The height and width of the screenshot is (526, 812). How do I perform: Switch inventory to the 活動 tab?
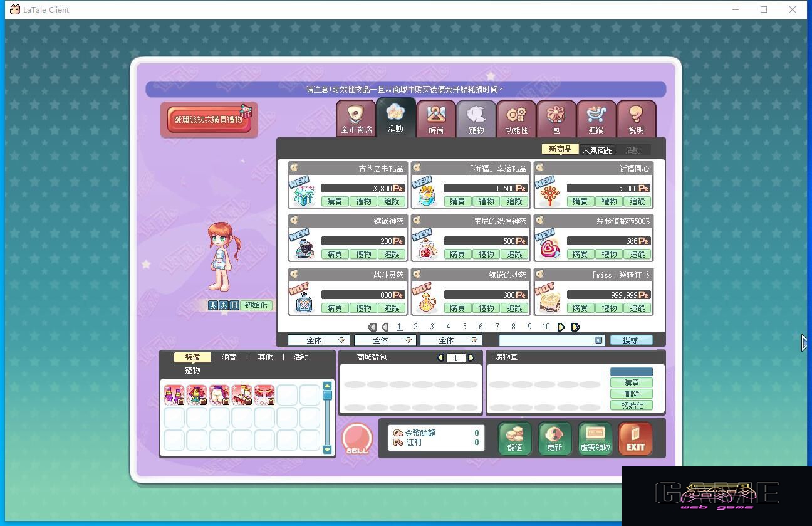pos(301,357)
